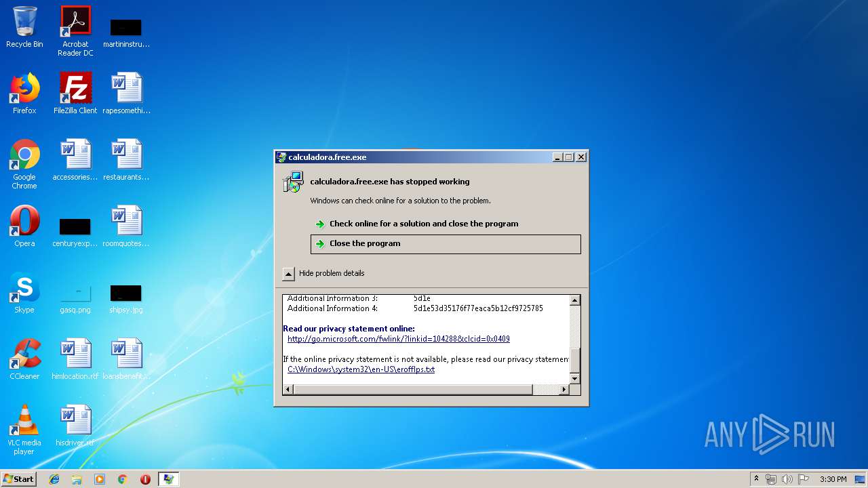Image resolution: width=868 pixels, height=488 pixels.
Task: Launch the FileZilla Client shortcut
Action: click(75, 94)
